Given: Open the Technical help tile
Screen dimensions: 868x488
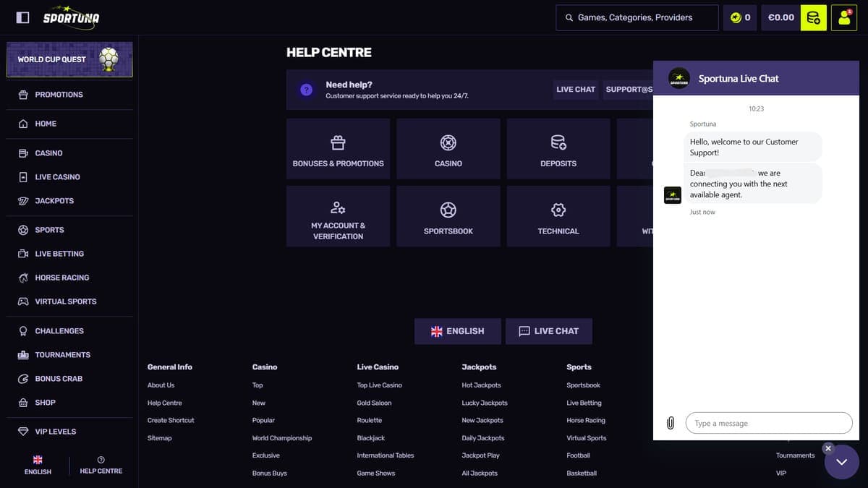Looking at the screenshot, I should 558,216.
